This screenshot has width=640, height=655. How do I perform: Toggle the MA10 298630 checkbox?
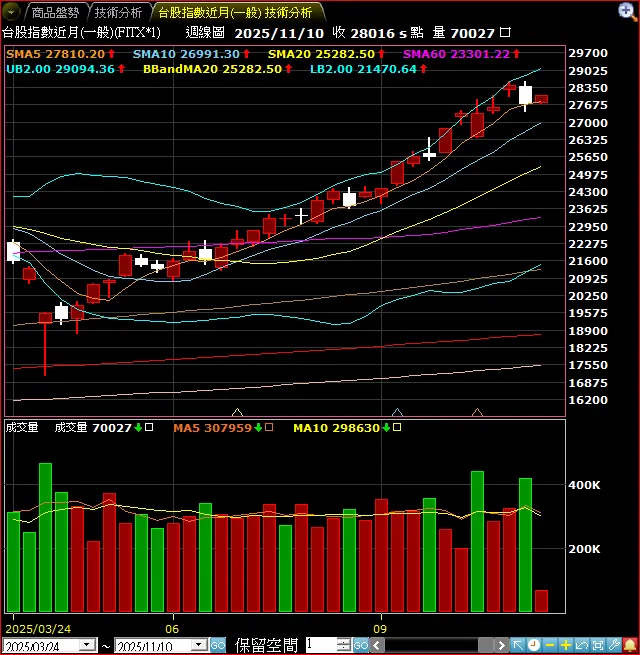(397, 427)
